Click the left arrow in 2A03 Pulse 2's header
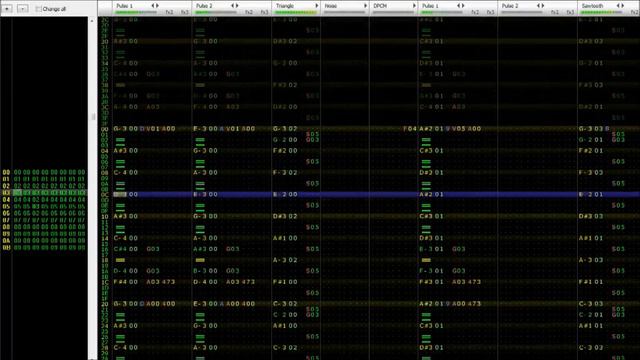 click(233, 6)
